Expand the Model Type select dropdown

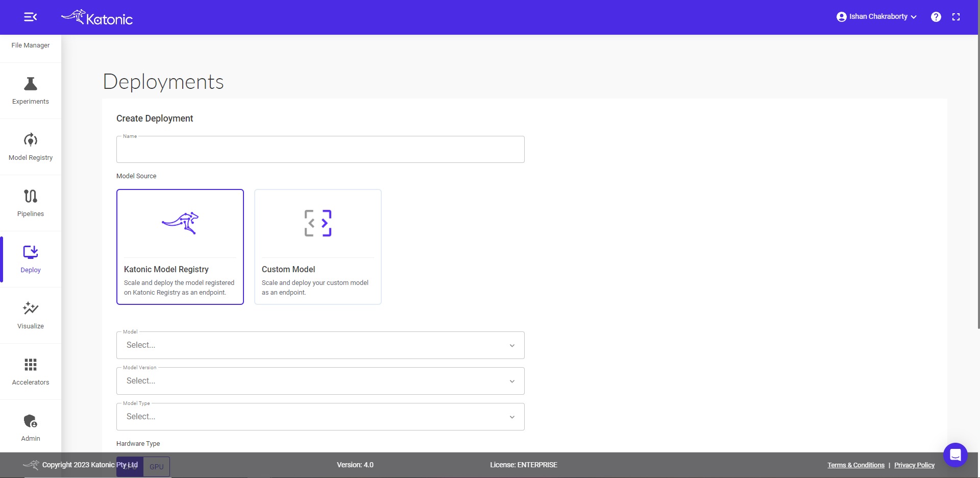pos(321,417)
